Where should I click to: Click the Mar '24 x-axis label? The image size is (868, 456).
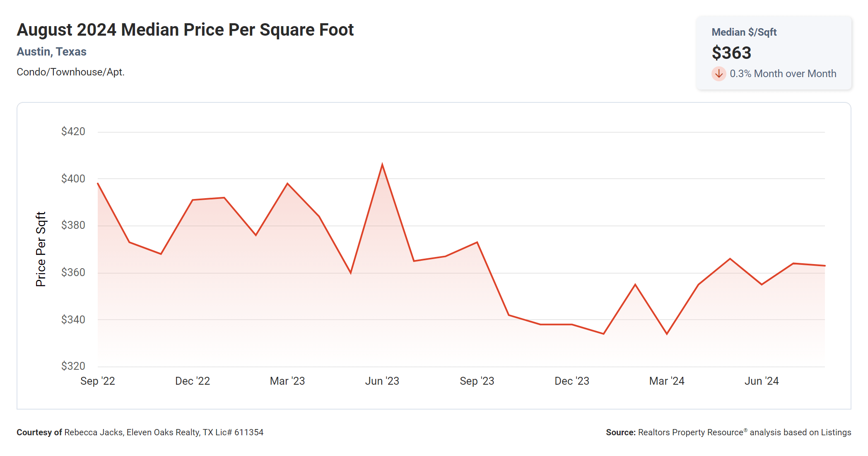[666, 381]
